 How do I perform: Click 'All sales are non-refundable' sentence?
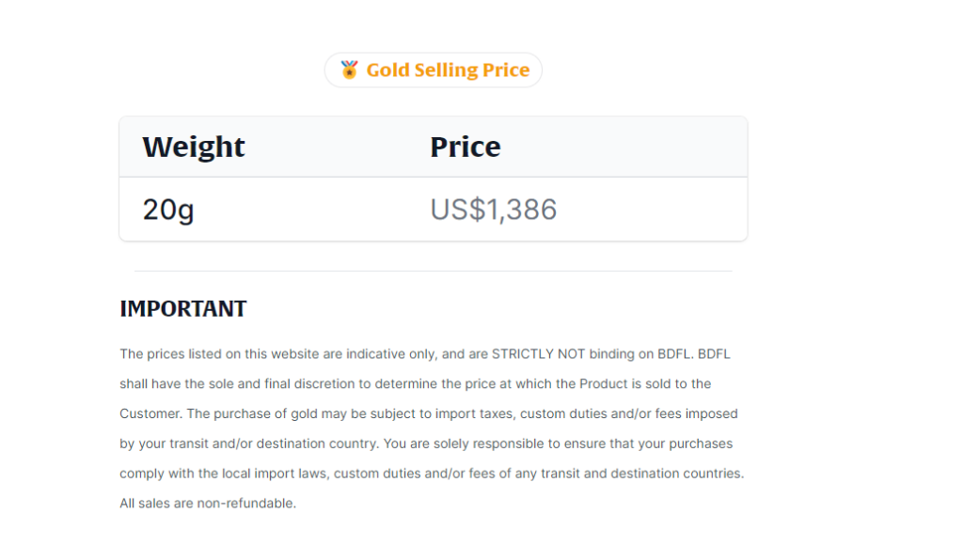208,504
